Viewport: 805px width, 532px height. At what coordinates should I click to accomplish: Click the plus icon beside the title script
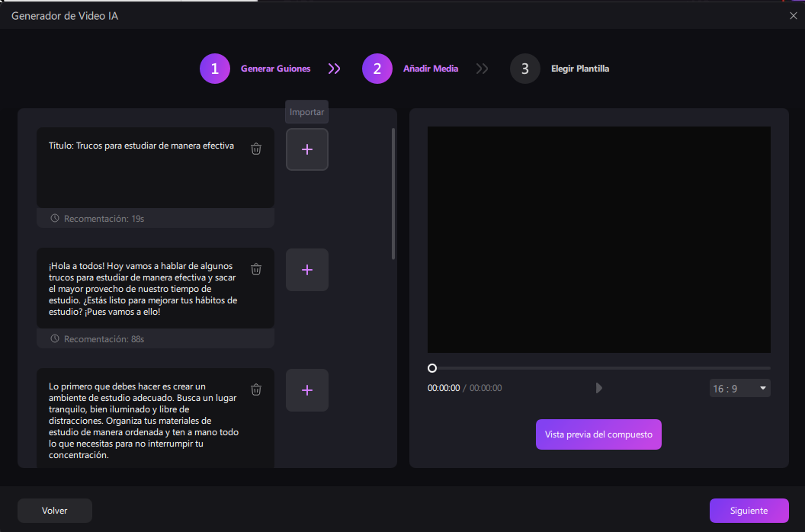click(x=306, y=149)
